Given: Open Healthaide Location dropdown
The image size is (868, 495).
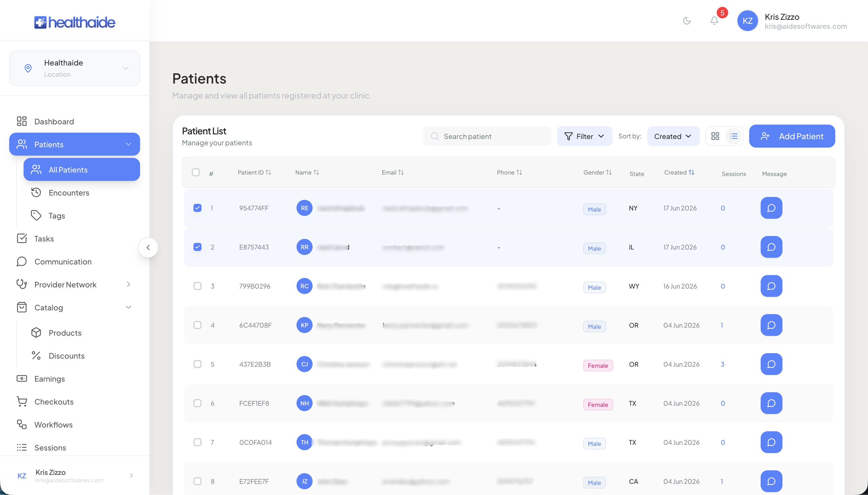Looking at the screenshot, I should (74, 68).
